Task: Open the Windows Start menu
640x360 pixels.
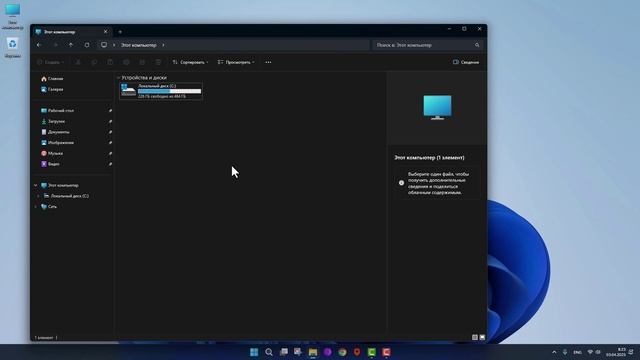Action: point(254,352)
